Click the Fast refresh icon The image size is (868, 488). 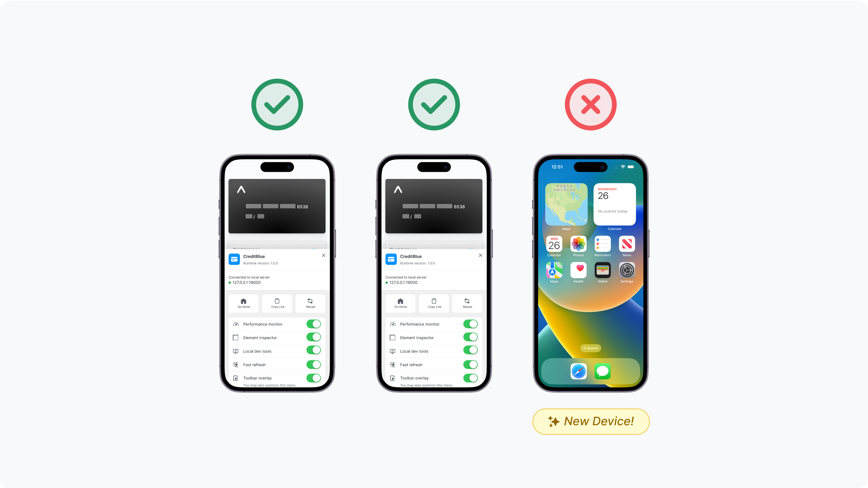(x=235, y=364)
